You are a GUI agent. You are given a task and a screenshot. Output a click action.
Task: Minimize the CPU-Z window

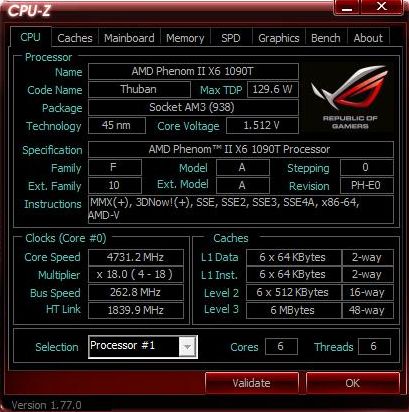[347, 7]
